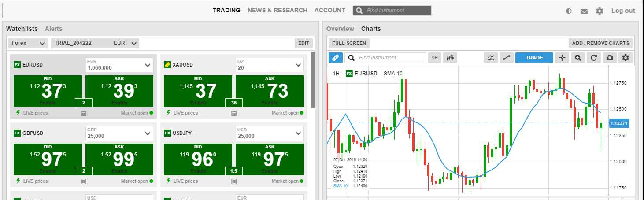Click the EURUSD BID price 1.1237
This screenshot has height=200, width=644.
pos(48,91)
